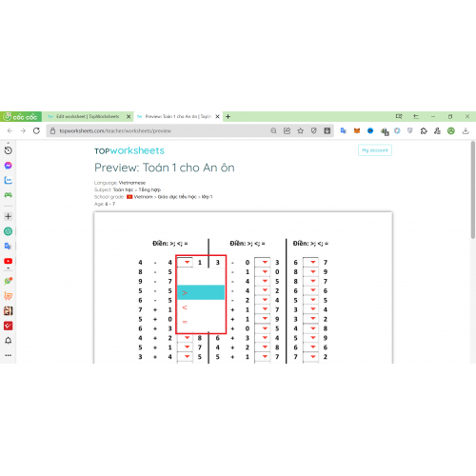
Task: Click the zoom magnifier icon in address bar
Action: pos(273,130)
